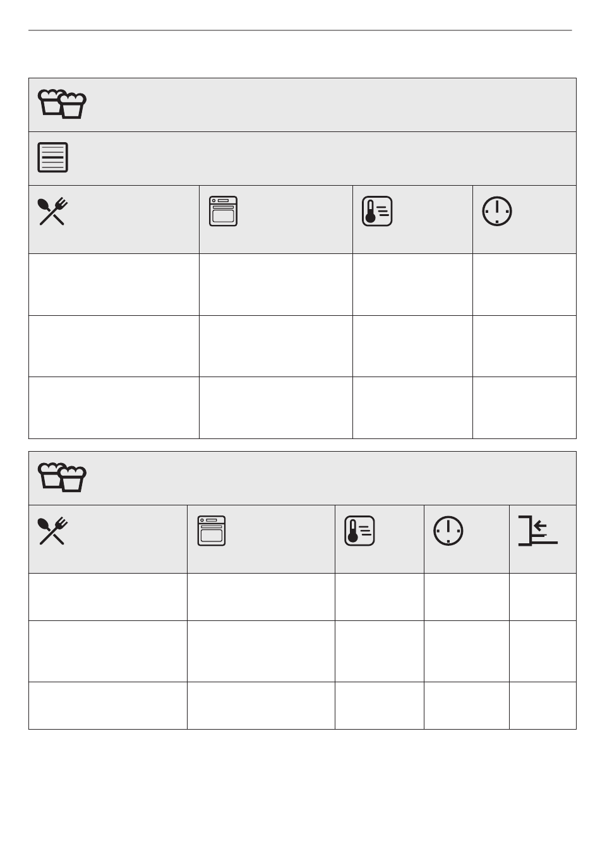Screen dimensions: 600x868
Task: Click the last empty cell under lower oven icon
Action: [261, 706]
